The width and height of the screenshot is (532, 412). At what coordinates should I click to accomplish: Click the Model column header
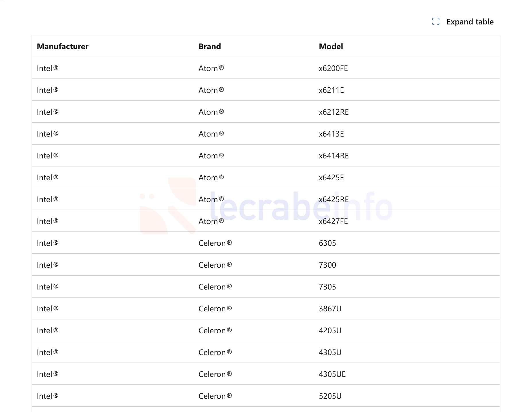331,47
